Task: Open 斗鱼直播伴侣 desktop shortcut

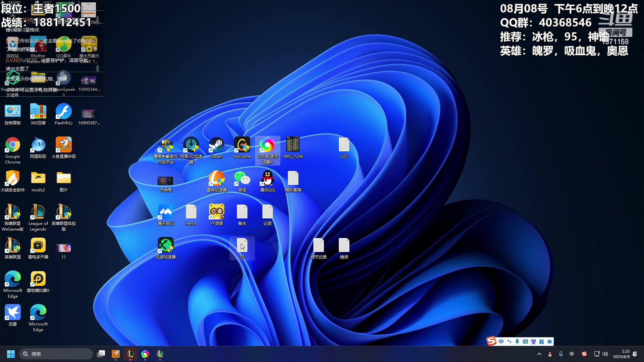Action: pos(64,148)
